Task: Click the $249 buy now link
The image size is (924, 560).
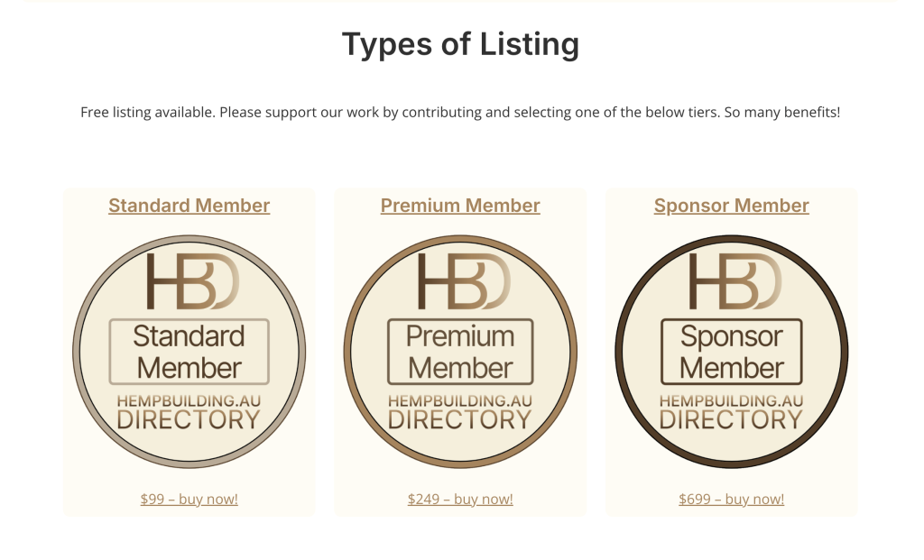Action: point(460,499)
